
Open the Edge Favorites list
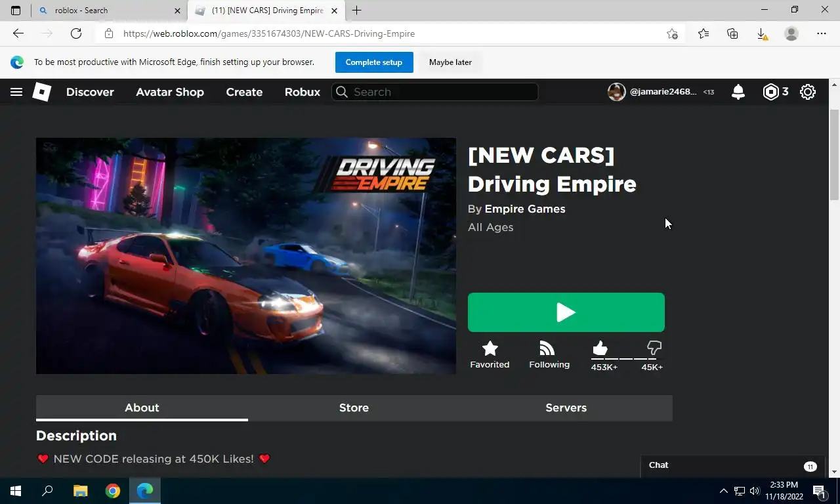point(703,33)
